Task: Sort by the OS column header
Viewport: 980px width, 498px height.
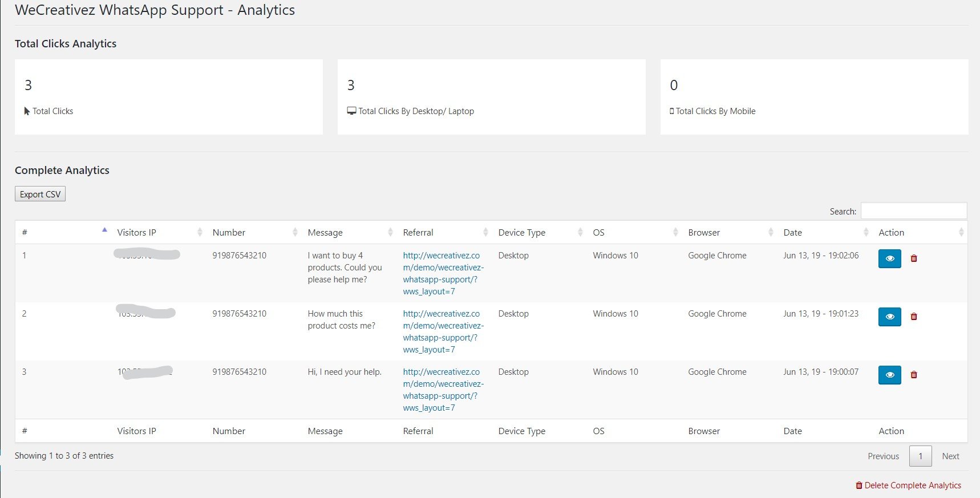Action: click(x=634, y=232)
